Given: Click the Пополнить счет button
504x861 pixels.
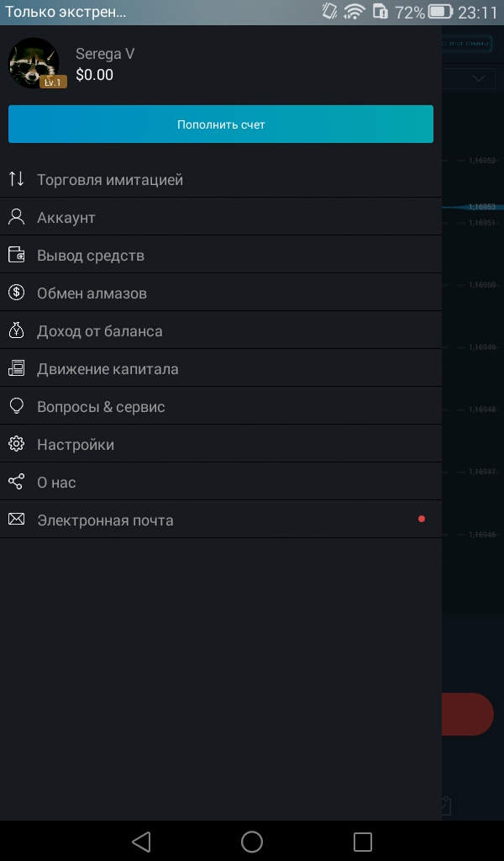Looking at the screenshot, I should 221,124.
